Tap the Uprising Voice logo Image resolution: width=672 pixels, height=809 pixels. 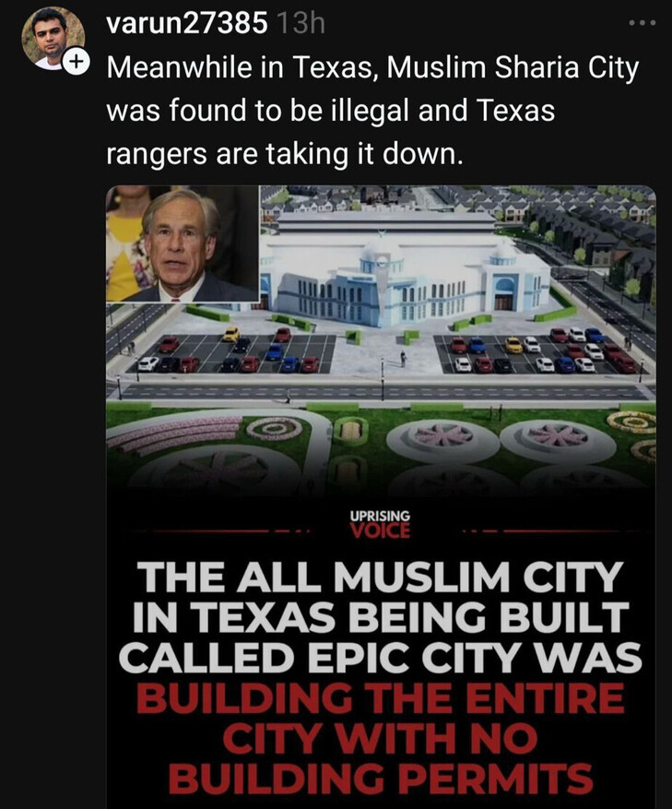click(380, 524)
